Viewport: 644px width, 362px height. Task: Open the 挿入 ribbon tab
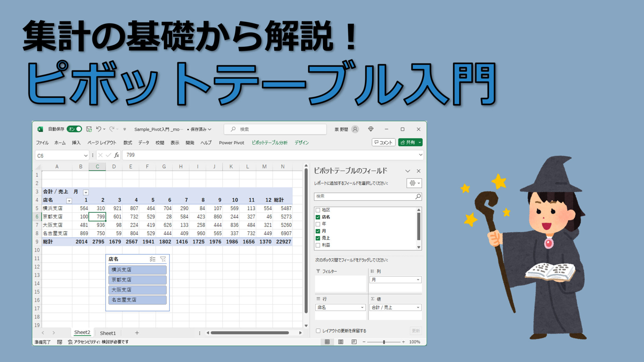click(76, 143)
